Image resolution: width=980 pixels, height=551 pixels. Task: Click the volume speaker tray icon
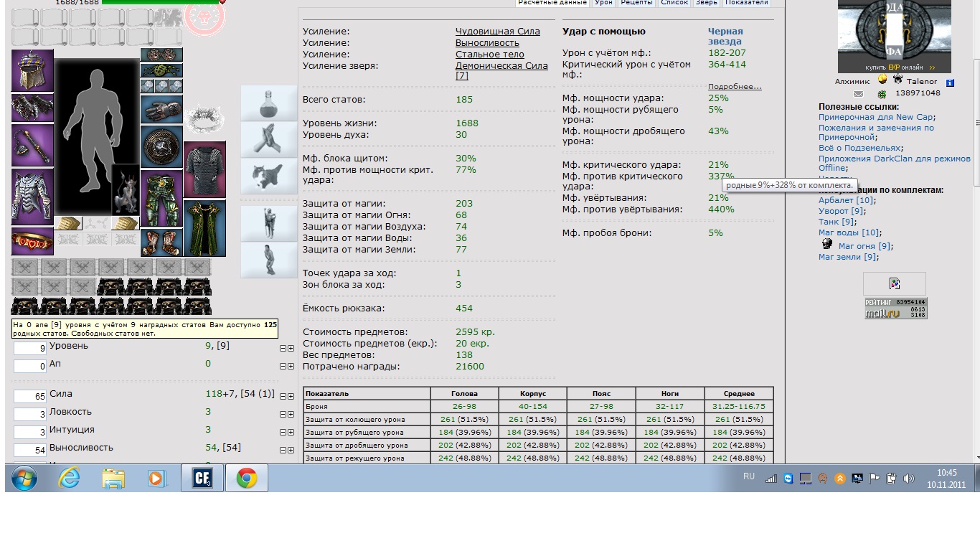tap(908, 479)
